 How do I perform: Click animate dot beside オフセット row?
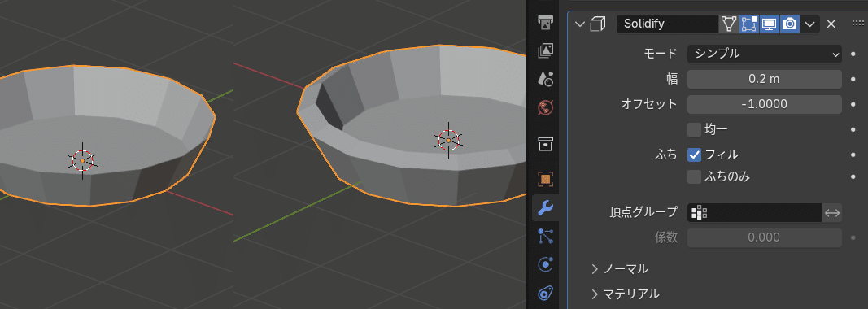pos(853,104)
